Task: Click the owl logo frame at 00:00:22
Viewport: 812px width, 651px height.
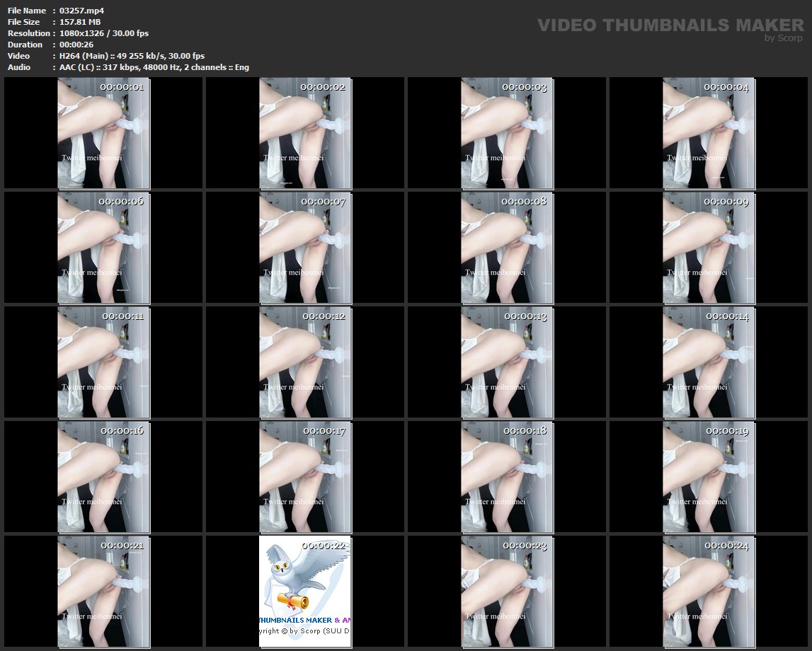Action: click(305, 592)
